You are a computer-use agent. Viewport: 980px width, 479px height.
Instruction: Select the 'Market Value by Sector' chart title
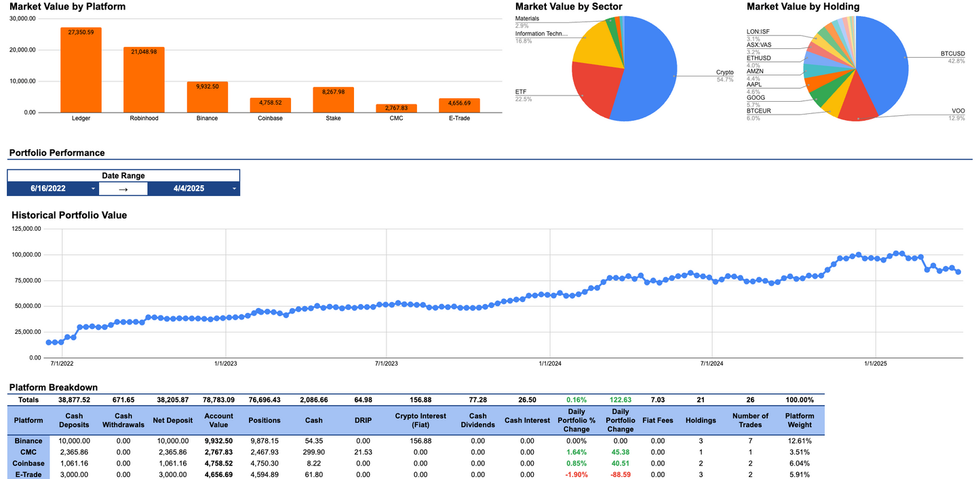568,7
